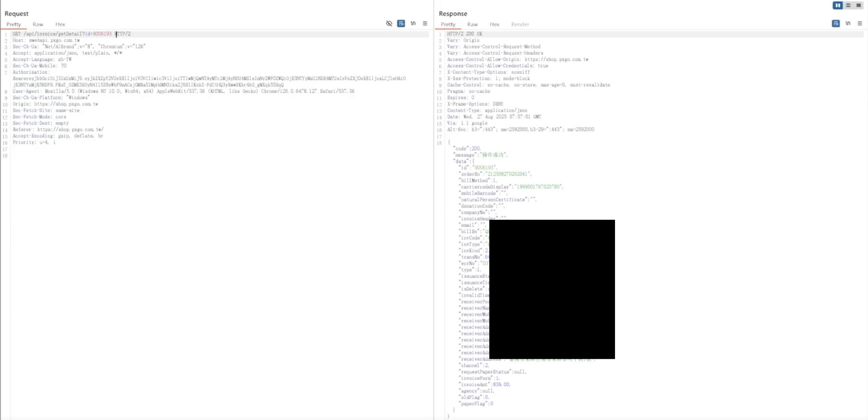Viewport: 868px width, 420px height.
Task: Click the Date response header
Action: [x=494, y=117]
